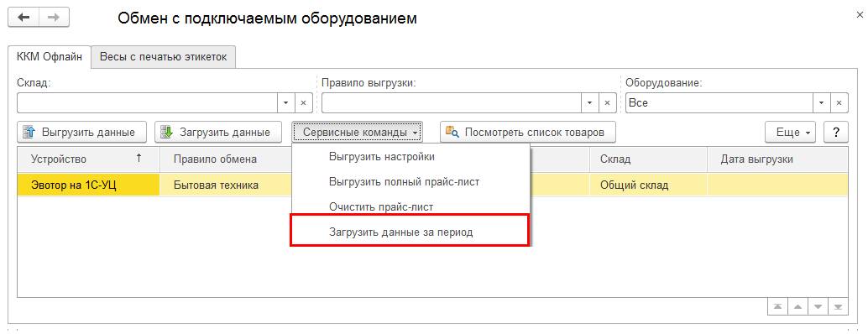Go forward with the right arrow
The height and width of the screenshot is (334, 868).
[54, 17]
